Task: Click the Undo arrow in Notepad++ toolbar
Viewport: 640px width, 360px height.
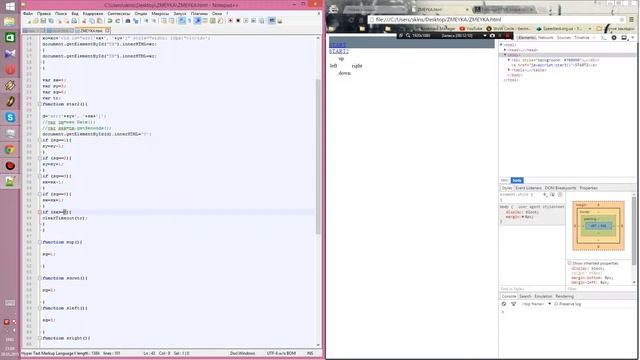Action: click(x=110, y=21)
